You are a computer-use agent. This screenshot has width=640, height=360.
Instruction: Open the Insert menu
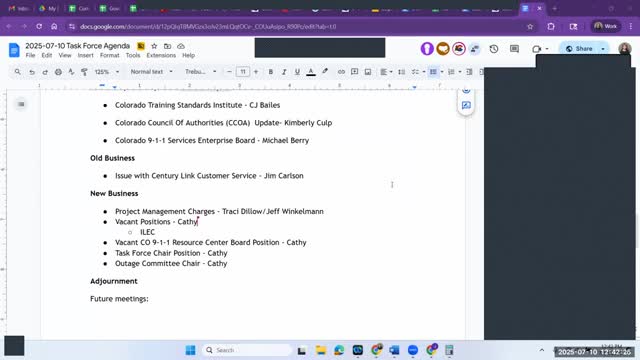tap(86, 56)
